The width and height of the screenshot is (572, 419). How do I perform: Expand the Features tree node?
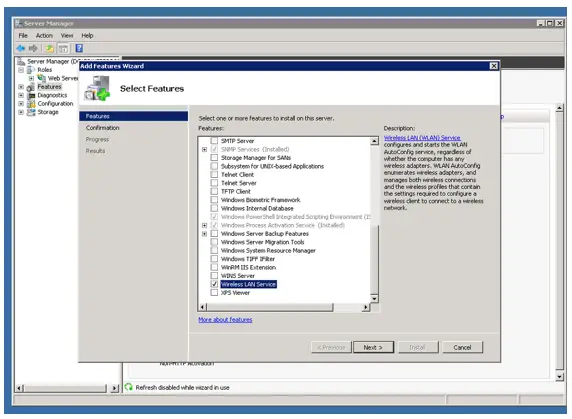pyautogui.click(x=21, y=87)
